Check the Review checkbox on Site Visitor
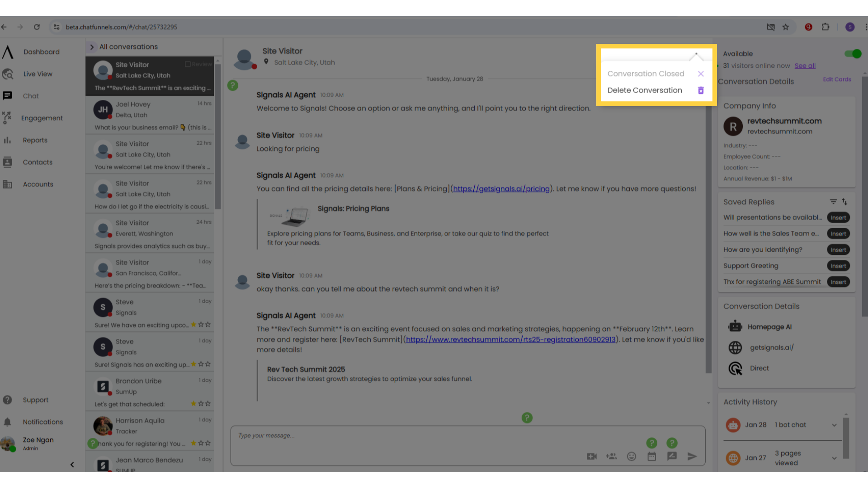868x488 pixels. (187, 64)
